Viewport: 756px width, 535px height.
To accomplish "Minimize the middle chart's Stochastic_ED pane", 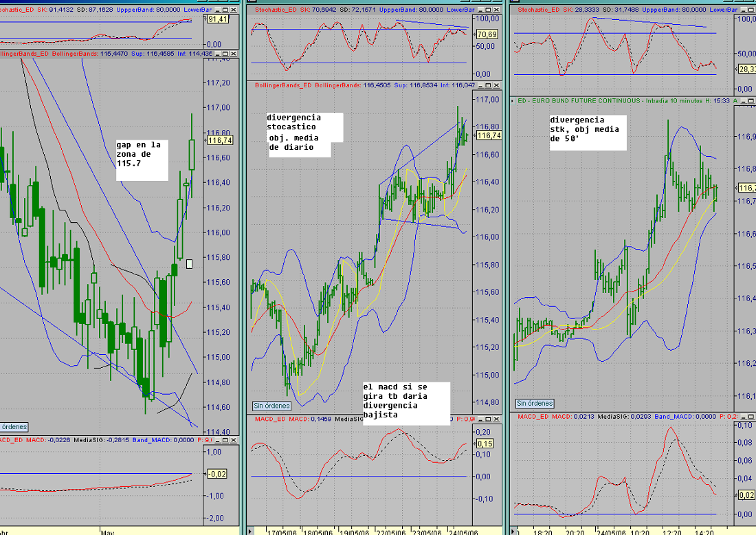I will click(480, 10).
